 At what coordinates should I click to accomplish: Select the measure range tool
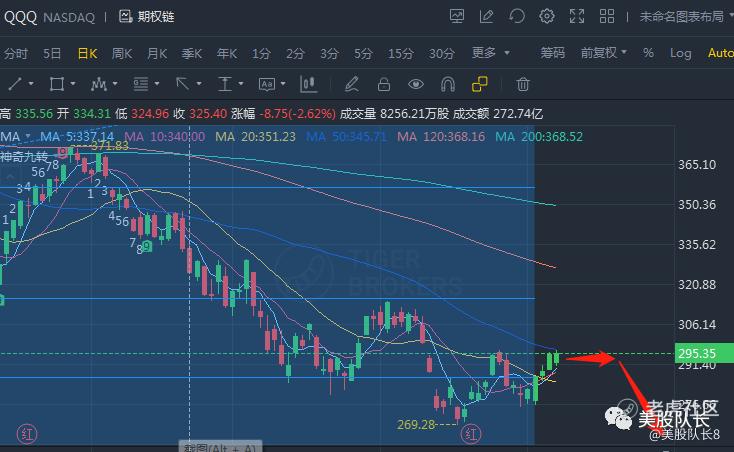(x=225, y=84)
